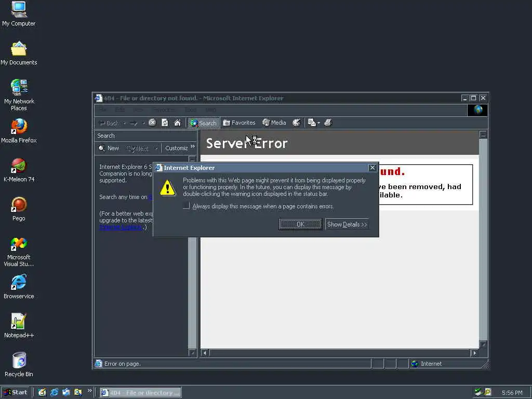This screenshot has height=399, width=532.
Task: Select the K-Meleon 74 shortcut
Action: tap(19, 170)
